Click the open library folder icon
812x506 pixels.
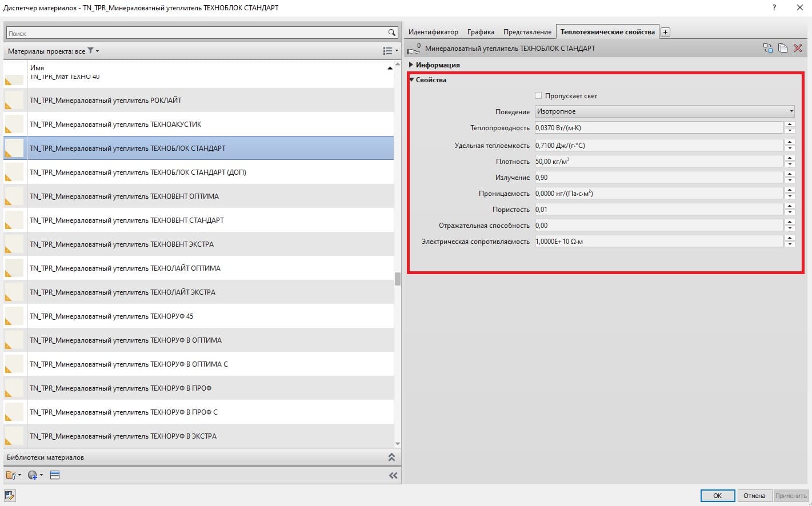click(x=11, y=475)
